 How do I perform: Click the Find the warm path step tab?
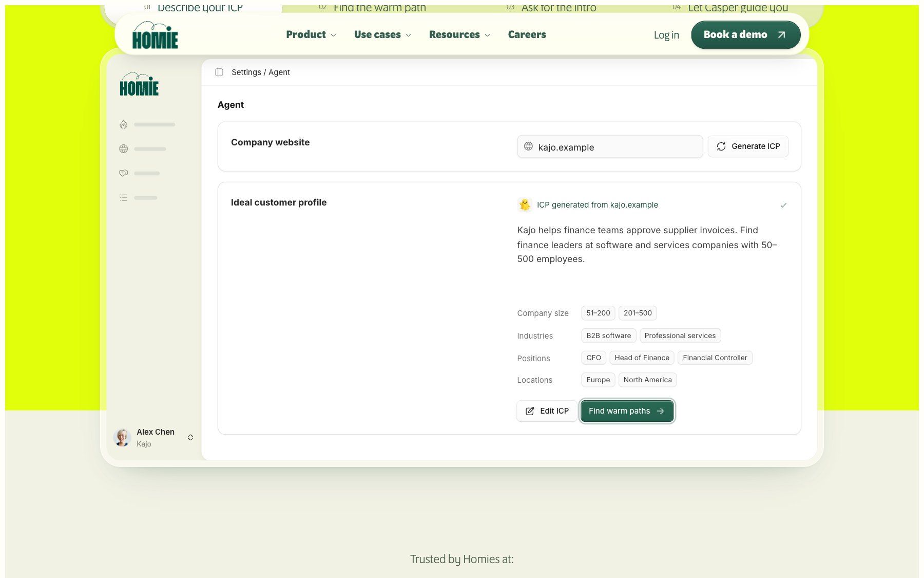(372, 8)
